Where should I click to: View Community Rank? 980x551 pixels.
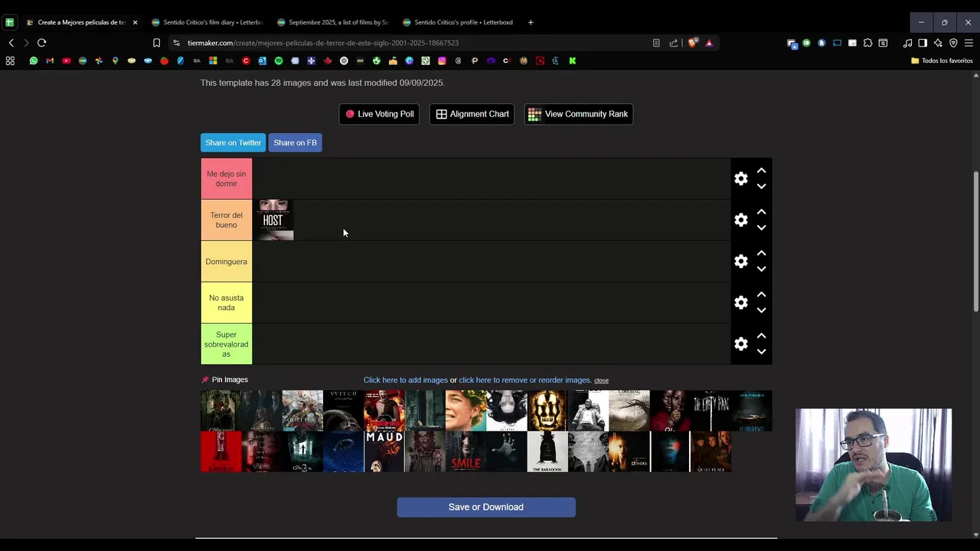(578, 114)
